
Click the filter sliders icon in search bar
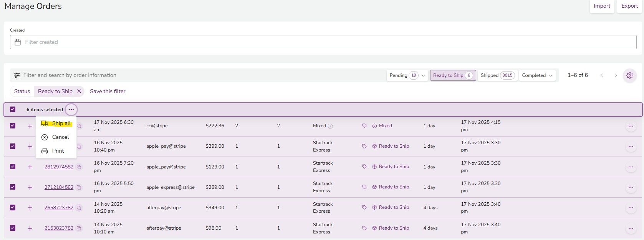17,75
